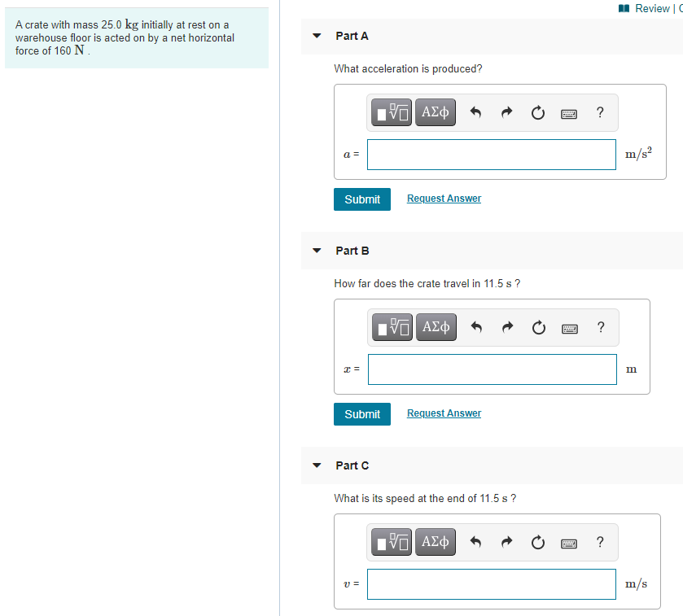
Task: Click the crate problem statement text
Action: pyautogui.click(x=125, y=37)
